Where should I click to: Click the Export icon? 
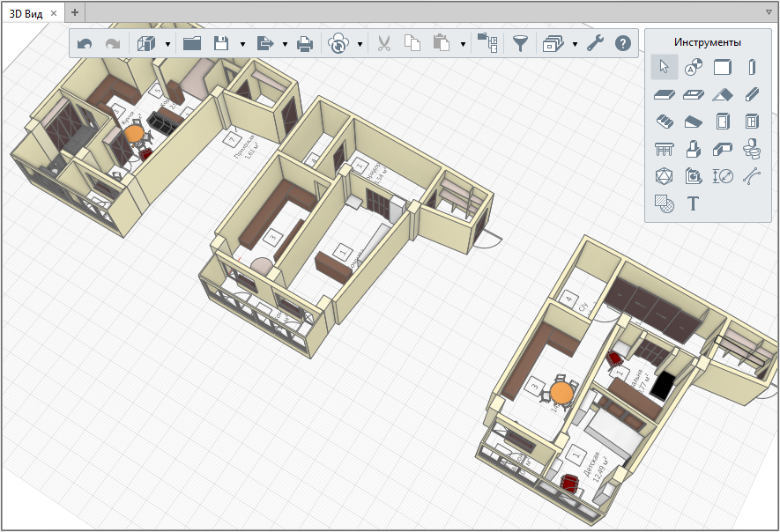[264, 44]
